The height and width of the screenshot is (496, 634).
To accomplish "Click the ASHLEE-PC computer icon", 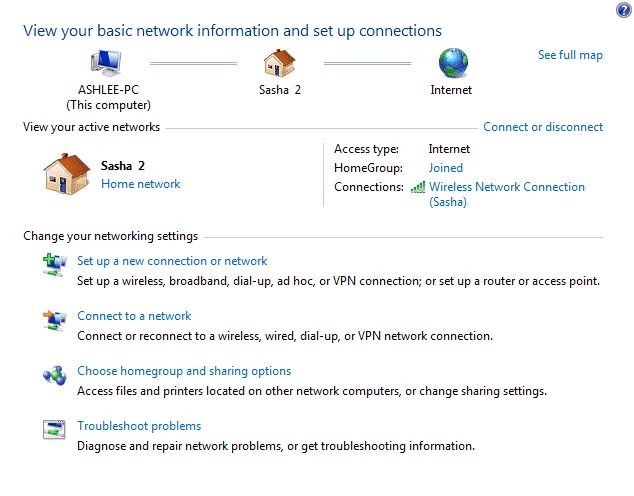I will point(106,63).
